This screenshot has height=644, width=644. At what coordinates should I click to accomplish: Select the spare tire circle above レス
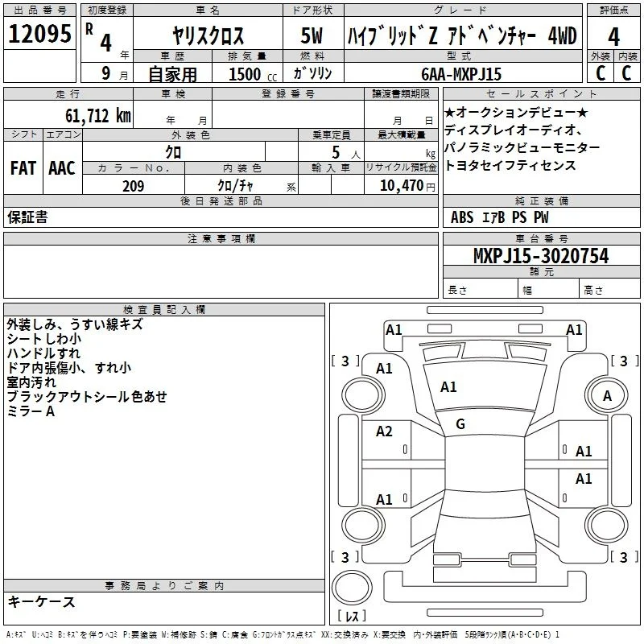click(x=352, y=588)
